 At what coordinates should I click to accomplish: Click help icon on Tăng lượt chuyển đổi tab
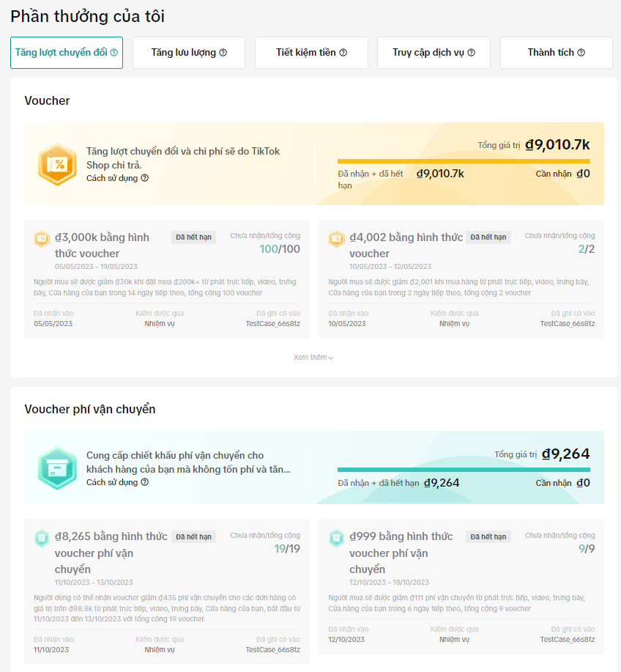click(114, 53)
